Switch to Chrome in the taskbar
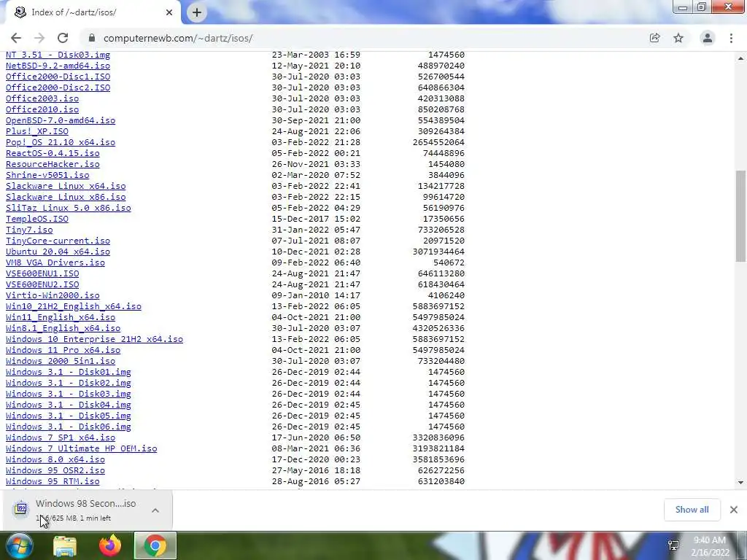This screenshot has height=560, width=747. pos(155,545)
